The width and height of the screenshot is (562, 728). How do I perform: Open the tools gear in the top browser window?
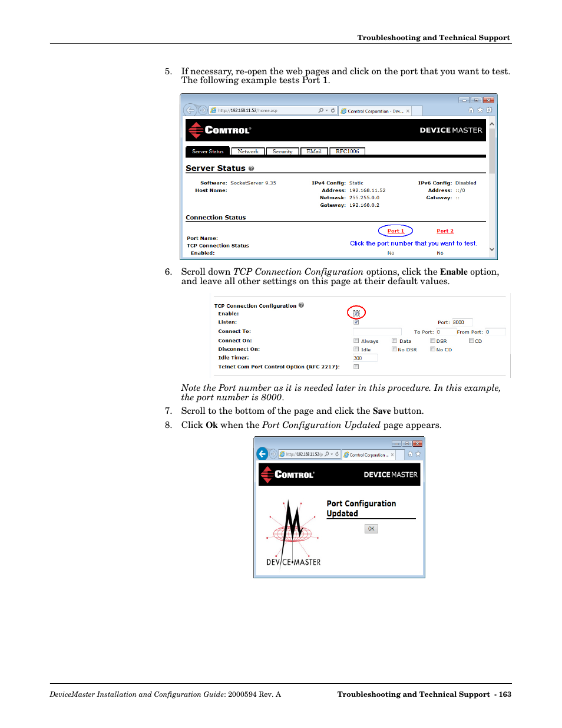pyautogui.click(x=489, y=110)
